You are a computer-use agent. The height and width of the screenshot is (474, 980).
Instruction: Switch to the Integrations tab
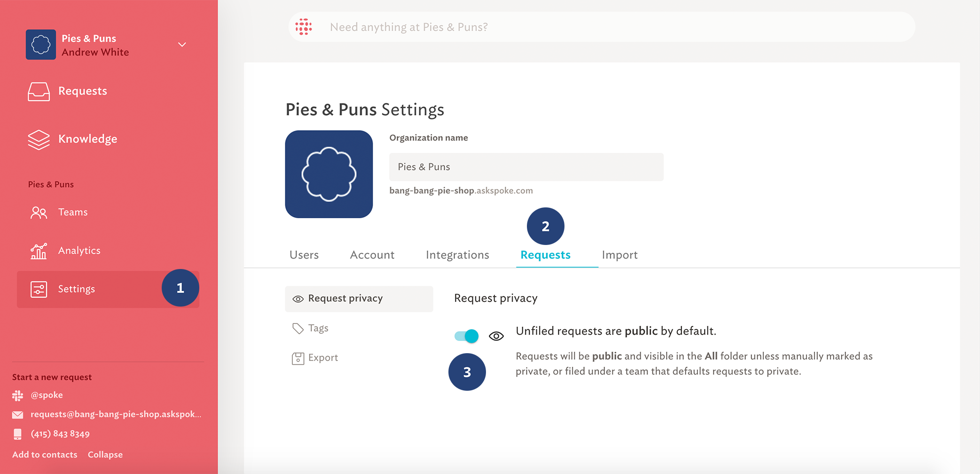pos(457,255)
